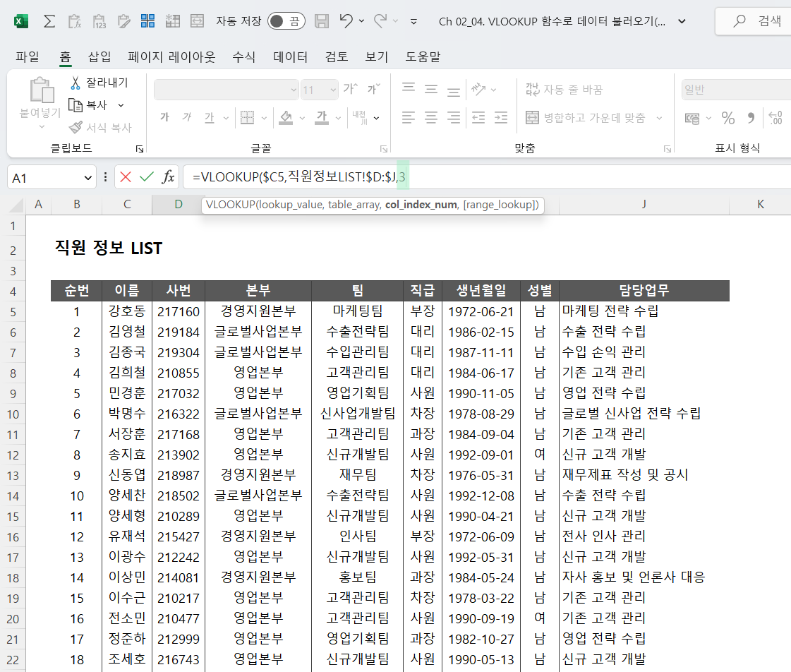Click the increase indent icon
The width and height of the screenshot is (791, 672).
(x=501, y=118)
